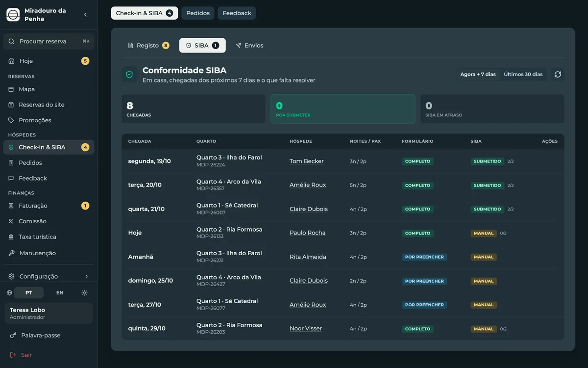Open guest Paulo Rocha's link

[x=308, y=233]
